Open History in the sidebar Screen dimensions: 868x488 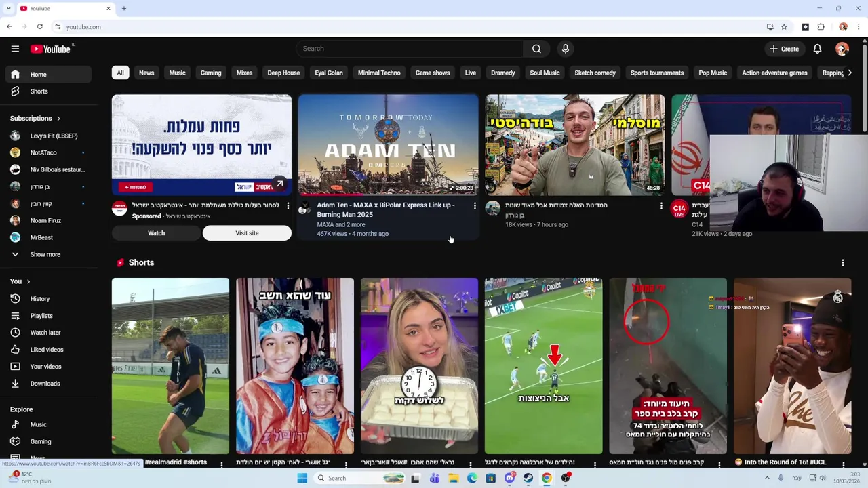coord(47,299)
